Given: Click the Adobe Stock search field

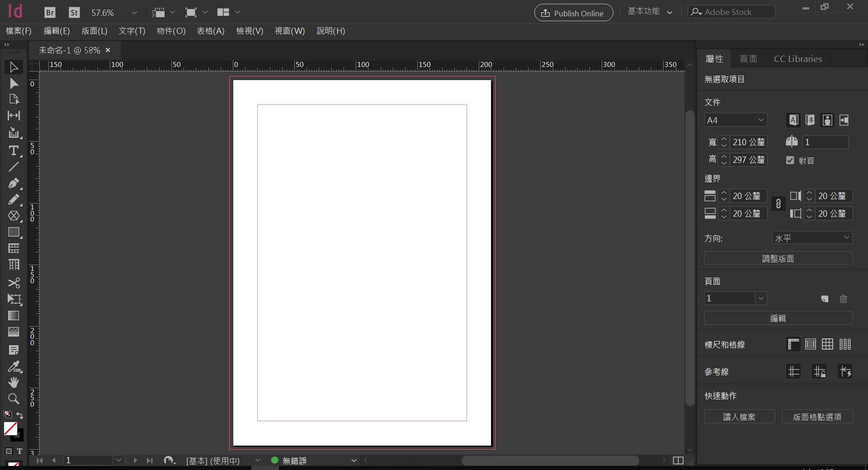Looking at the screenshot, I should click(x=731, y=12).
